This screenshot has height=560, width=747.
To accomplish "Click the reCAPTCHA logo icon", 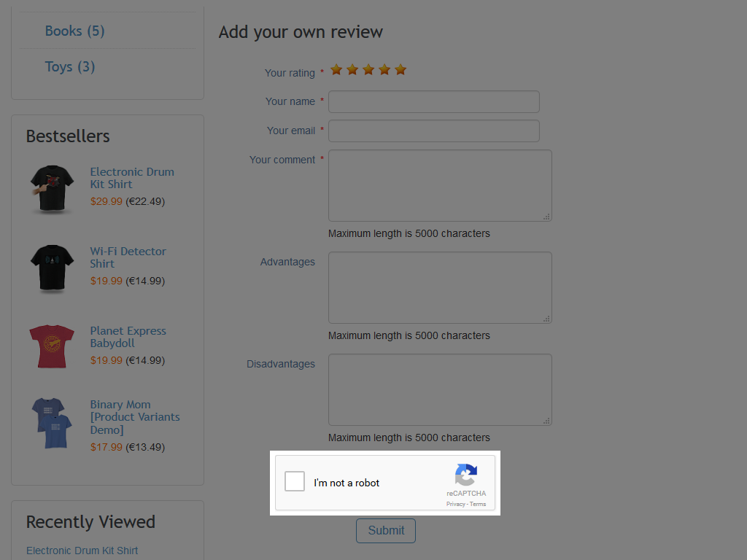I will 466,475.
